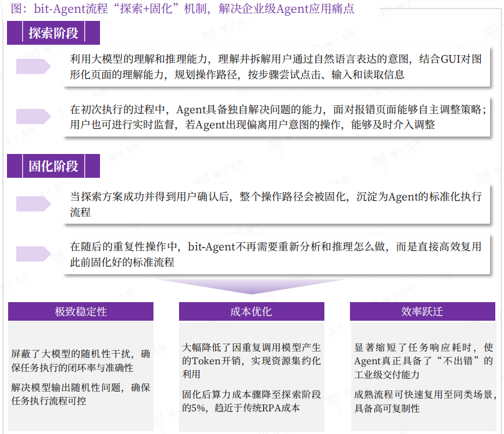Click the arrow icon beside the '当探索方案成功' text
Viewport: 504px width, 434px height.
(34, 203)
